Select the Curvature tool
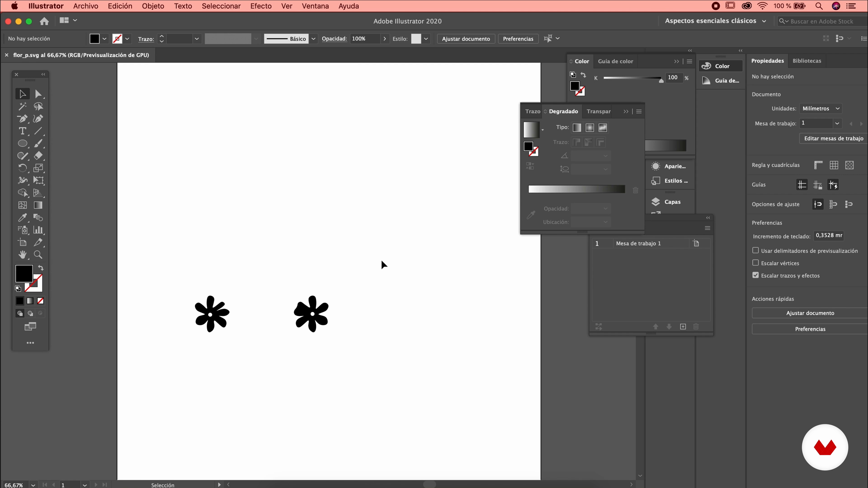 pos(38,119)
